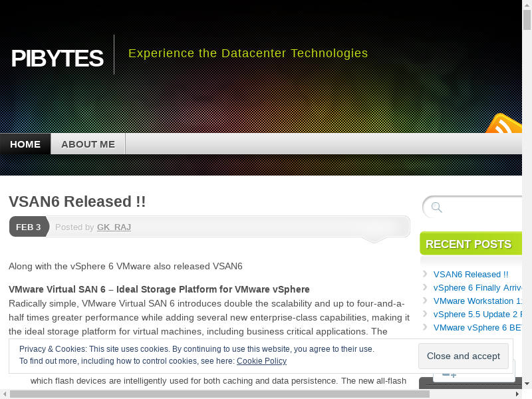Click the chevron bullet beside vSphere 5.5 Update
The height and width of the screenshot is (399, 532).
coord(425,313)
